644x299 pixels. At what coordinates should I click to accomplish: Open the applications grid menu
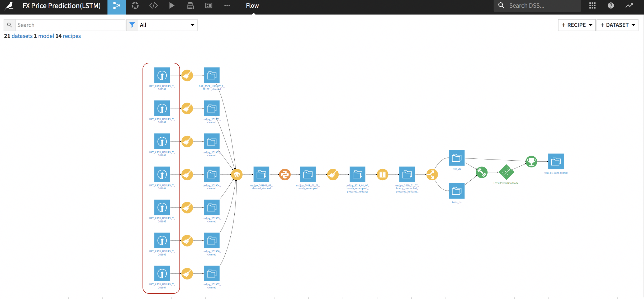coord(592,6)
